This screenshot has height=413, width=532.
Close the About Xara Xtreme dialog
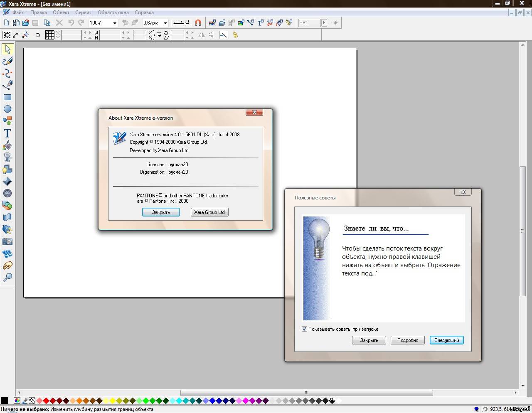(x=254, y=112)
